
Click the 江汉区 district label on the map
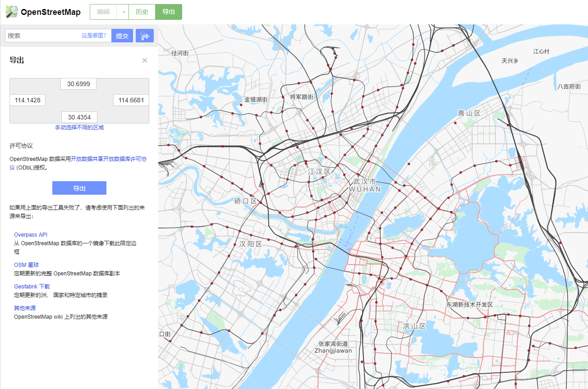pyautogui.click(x=320, y=172)
